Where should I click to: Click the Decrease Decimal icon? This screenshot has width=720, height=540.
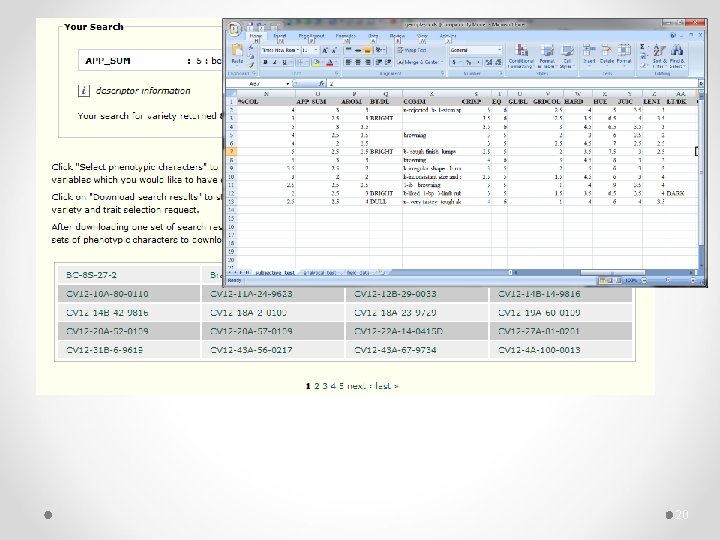[498, 62]
